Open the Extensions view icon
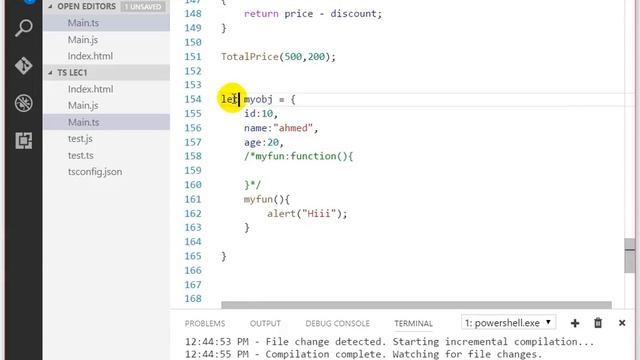Viewport: 640px width, 360px height. pos(23,140)
